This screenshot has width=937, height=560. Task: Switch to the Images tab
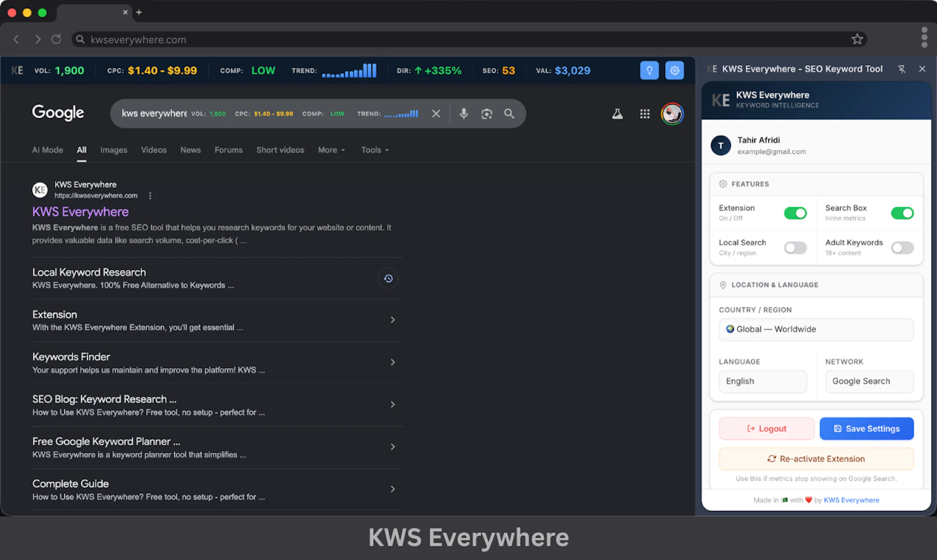114,150
